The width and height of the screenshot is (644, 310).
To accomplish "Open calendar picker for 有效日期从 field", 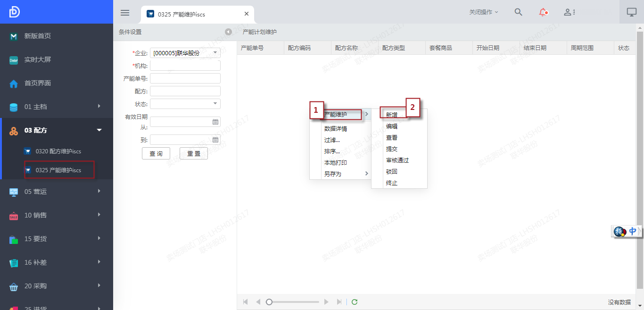I will pyautogui.click(x=215, y=122).
